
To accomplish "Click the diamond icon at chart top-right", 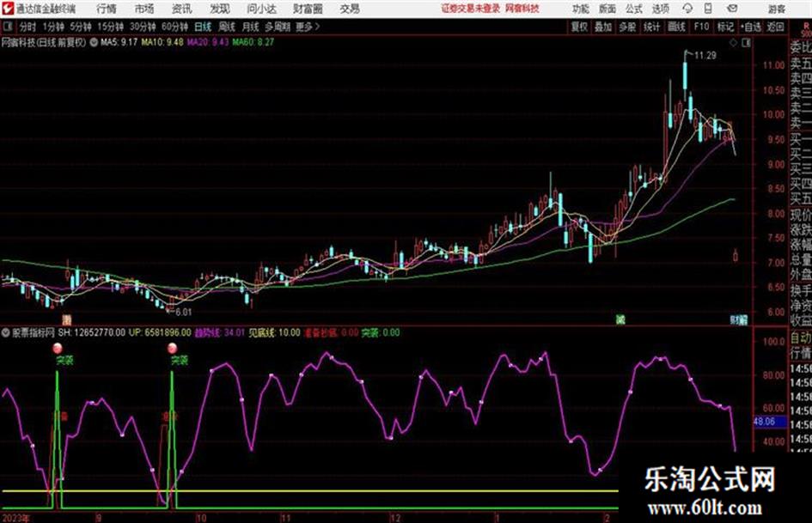I will 733,43.
